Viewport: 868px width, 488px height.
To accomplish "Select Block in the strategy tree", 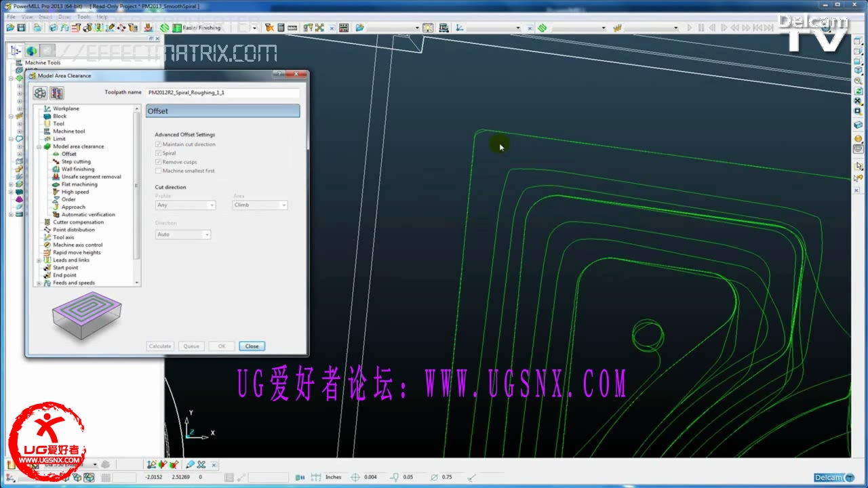I will [60, 116].
